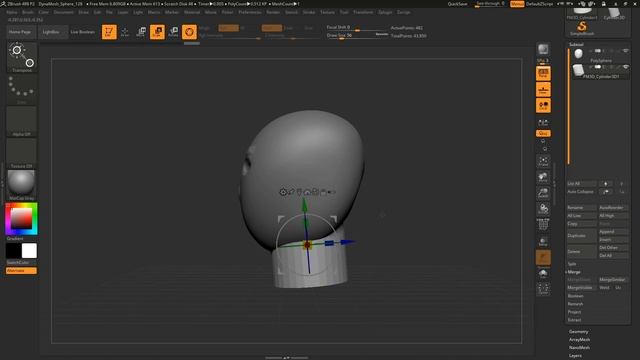
Task: Click the Zoom3D view icon
Action: click(x=543, y=193)
